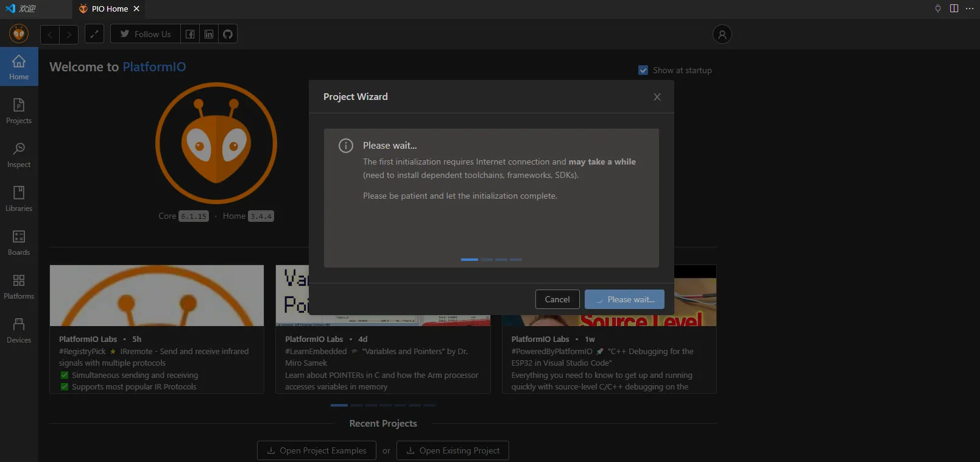Click the Follow Us Twitter button
This screenshot has height=462, width=980.
click(146, 34)
